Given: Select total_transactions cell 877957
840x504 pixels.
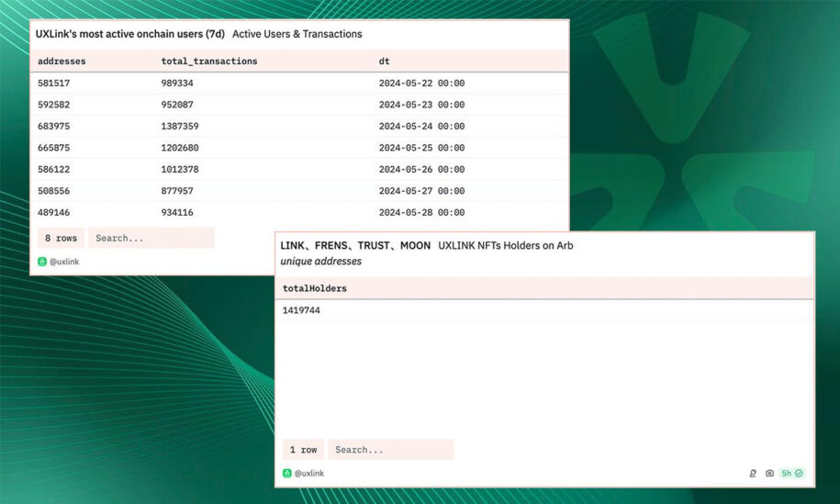Looking at the screenshot, I should point(177,191).
